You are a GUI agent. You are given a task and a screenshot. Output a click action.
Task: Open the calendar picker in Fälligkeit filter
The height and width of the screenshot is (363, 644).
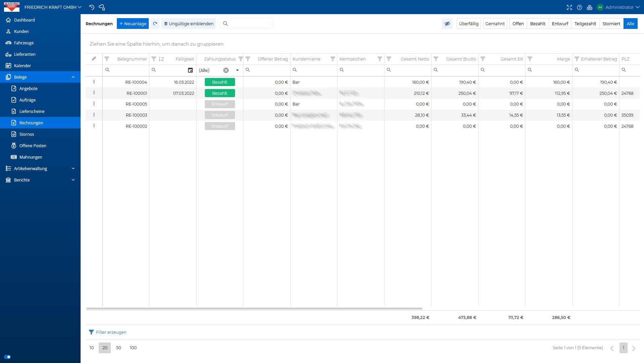190,70
